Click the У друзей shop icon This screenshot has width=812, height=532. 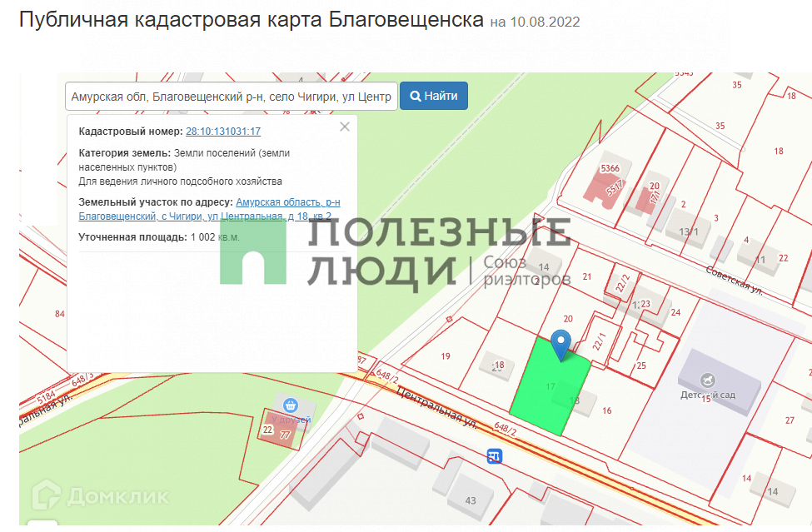(291, 405)
